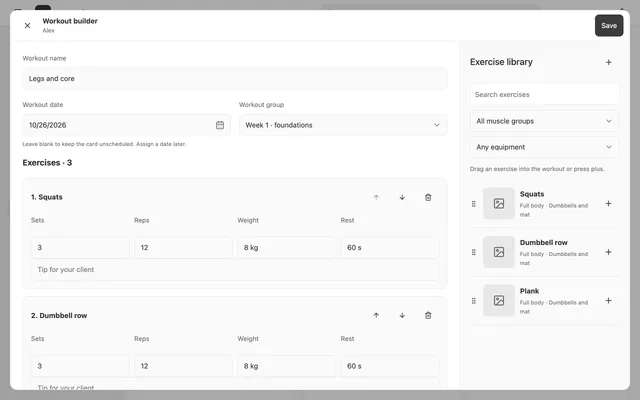Move Dumbbell row exercise up
This screenshot has height=400, width=640.
pyautogui.click(x=376, y=315)
